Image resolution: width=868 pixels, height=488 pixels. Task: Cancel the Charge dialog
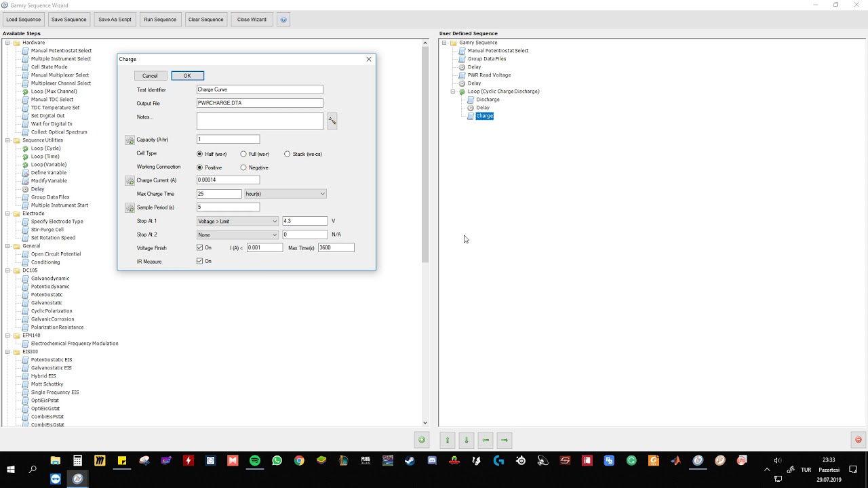point(150,76)
